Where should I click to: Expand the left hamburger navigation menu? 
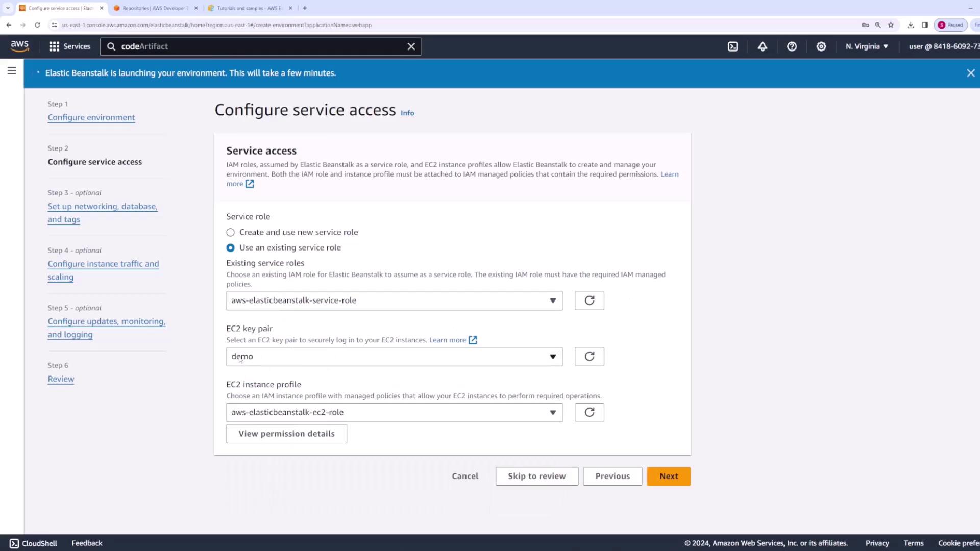[12, 71]
